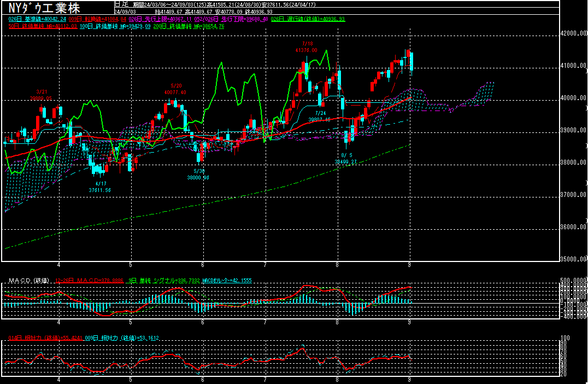Select the 終40936.93 closing value in header
Image resolution: width=588 pixels, height=384 pixels.
[x=258, y=11]
